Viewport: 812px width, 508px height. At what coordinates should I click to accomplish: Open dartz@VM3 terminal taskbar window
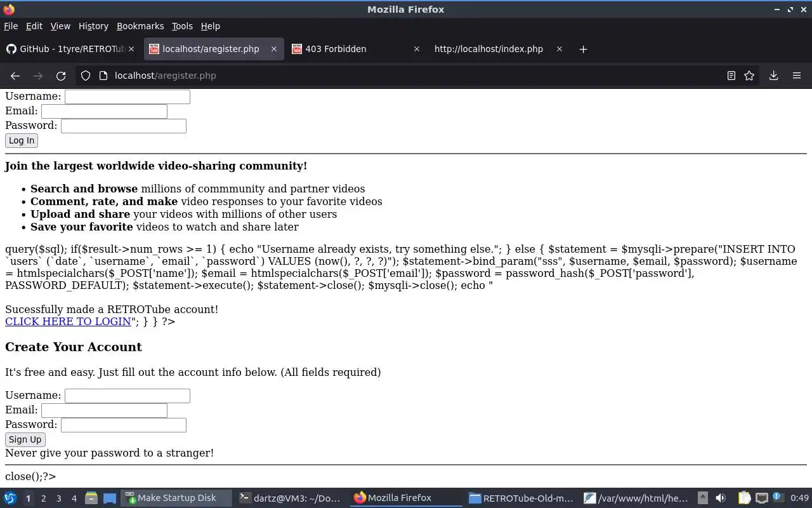point(291,498)
